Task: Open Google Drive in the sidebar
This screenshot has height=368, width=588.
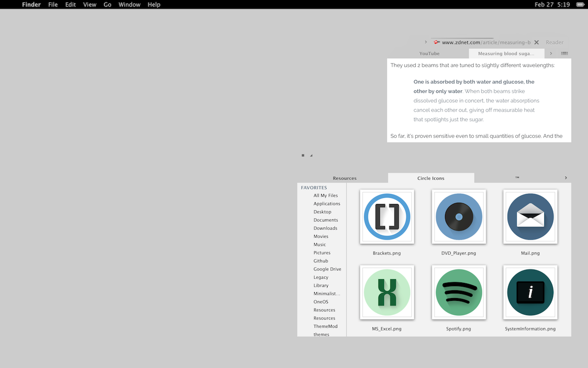Action: point(328,269)
